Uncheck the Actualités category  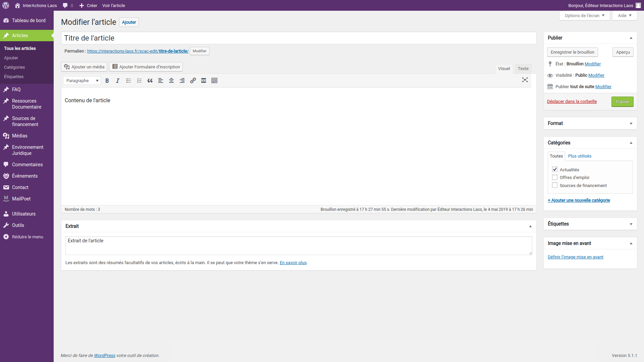[555, 170]
